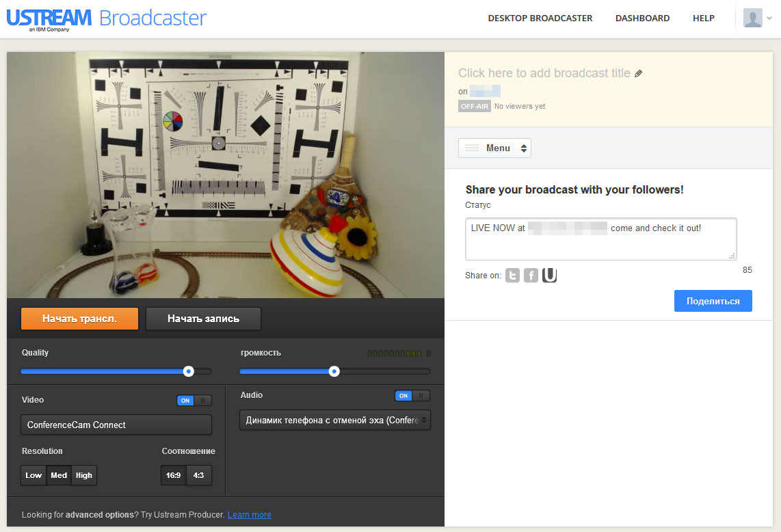Toggle the Audio ON switch
The height and width of the screenshot is (532, 781).
(412, 395)
